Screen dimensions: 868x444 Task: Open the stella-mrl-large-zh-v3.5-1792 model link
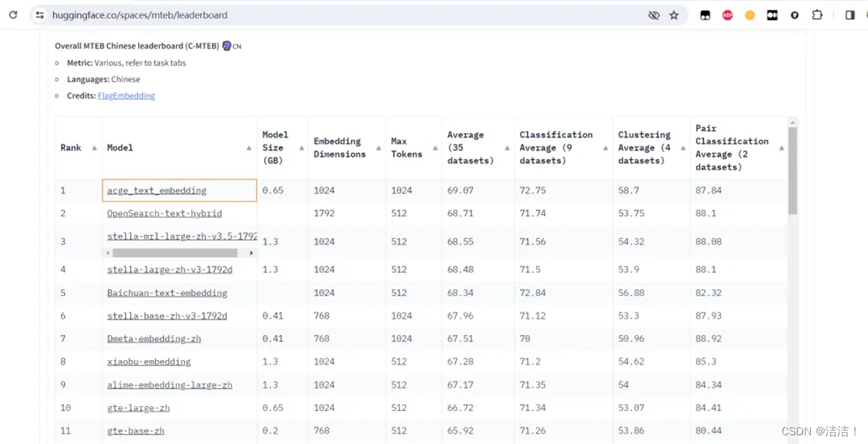coord(182,236)
